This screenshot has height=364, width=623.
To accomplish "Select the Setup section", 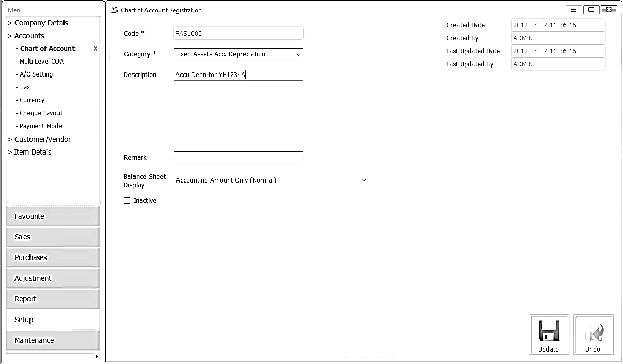I will click(53, 320).
